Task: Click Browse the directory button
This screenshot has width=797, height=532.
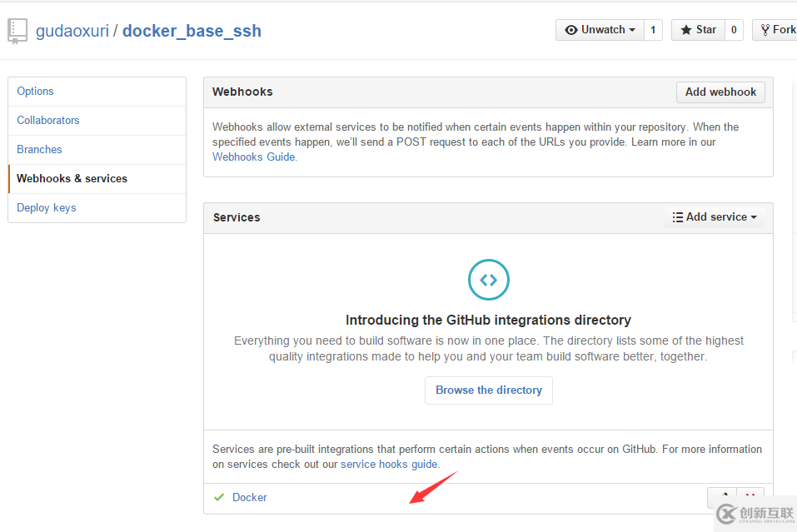Action: tap(489, 390)
